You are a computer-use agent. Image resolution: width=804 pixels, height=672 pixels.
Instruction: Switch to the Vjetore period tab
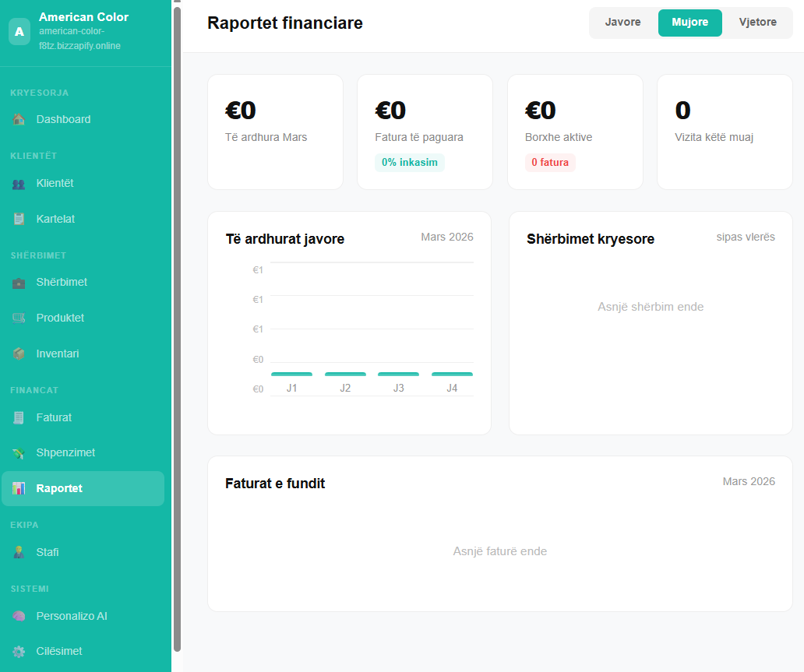click(757, 23)
